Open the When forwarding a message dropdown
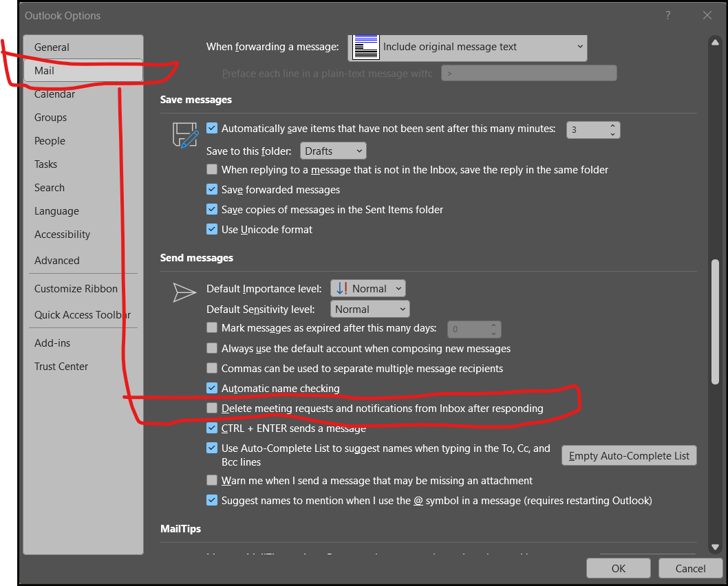Image resolution: width=728 pixels, height=586 pixels. coord(467,47)
